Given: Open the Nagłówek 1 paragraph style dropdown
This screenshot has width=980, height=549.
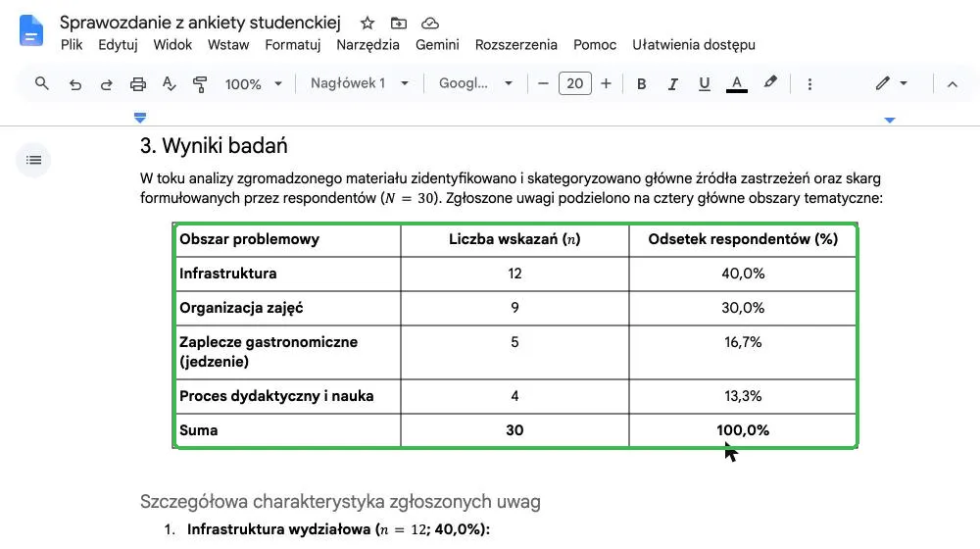Looking at the screenshot, I should click(360, 83).
